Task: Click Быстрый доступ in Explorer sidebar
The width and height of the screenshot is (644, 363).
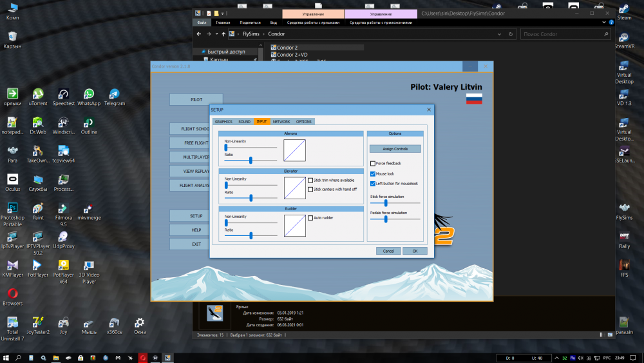Action: click(226, 52)
